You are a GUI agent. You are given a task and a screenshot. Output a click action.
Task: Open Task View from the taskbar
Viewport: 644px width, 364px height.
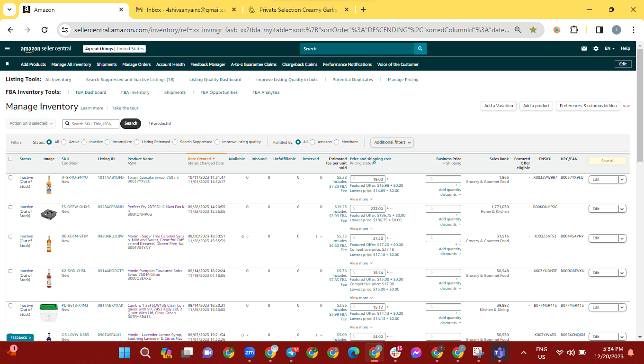(187, 353)
